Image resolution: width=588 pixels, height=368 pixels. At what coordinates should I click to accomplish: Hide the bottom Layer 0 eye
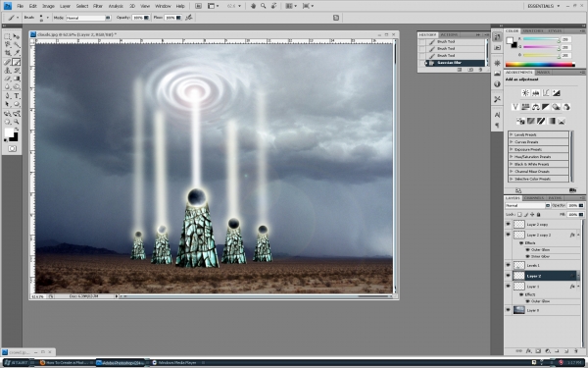coord(508,310)
